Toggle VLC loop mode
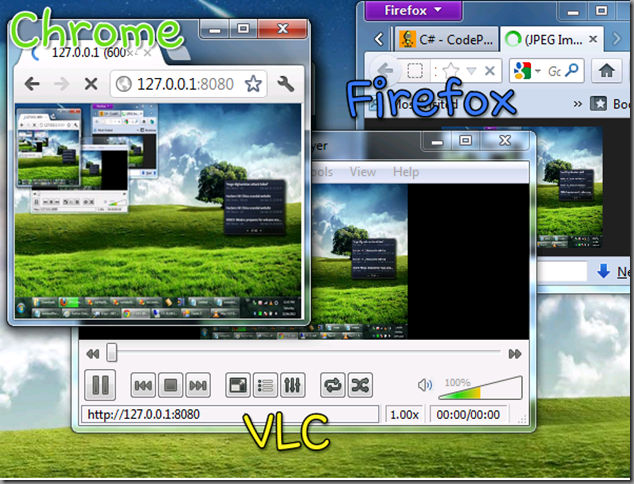 [333, 385]
